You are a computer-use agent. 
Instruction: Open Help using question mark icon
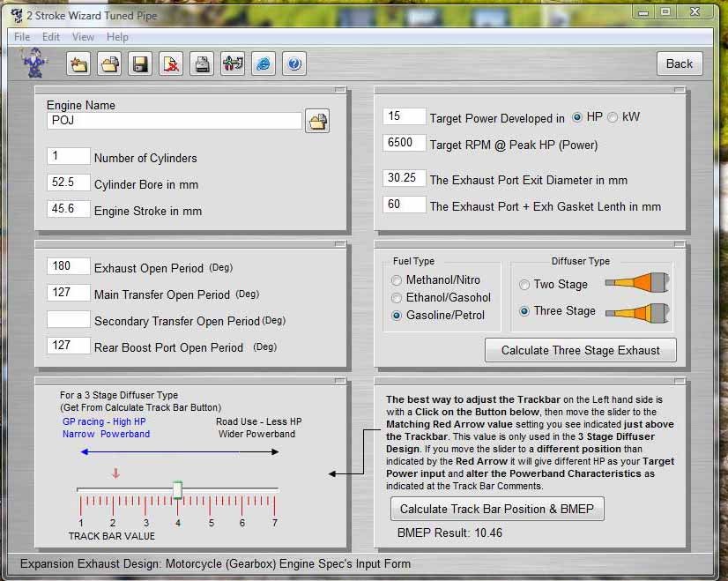pos(293,63)
